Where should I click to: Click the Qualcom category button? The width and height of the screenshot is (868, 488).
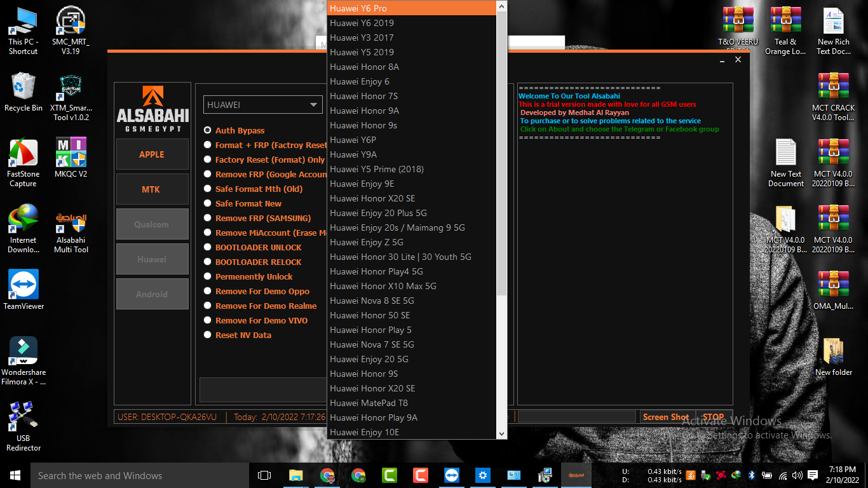[x=152, y=224]
